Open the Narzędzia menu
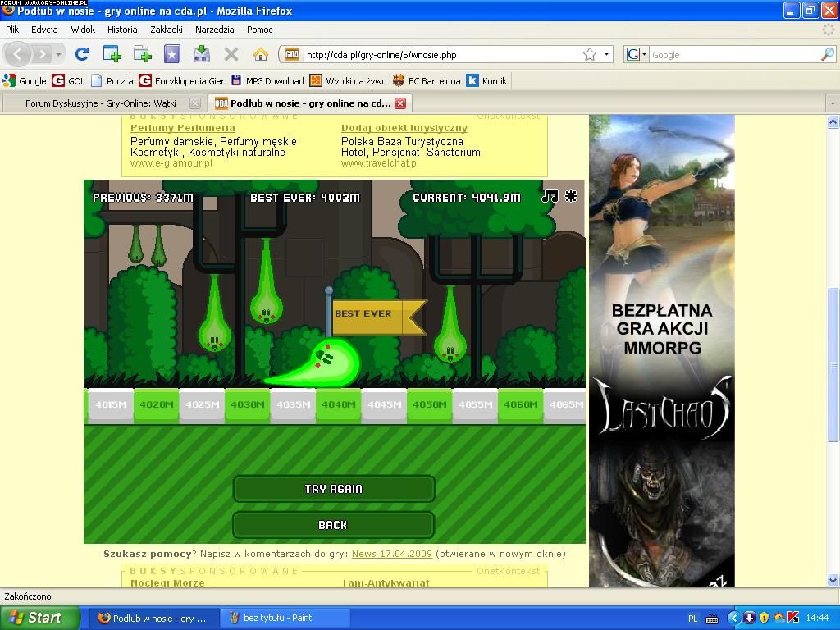 coord(214,30)
